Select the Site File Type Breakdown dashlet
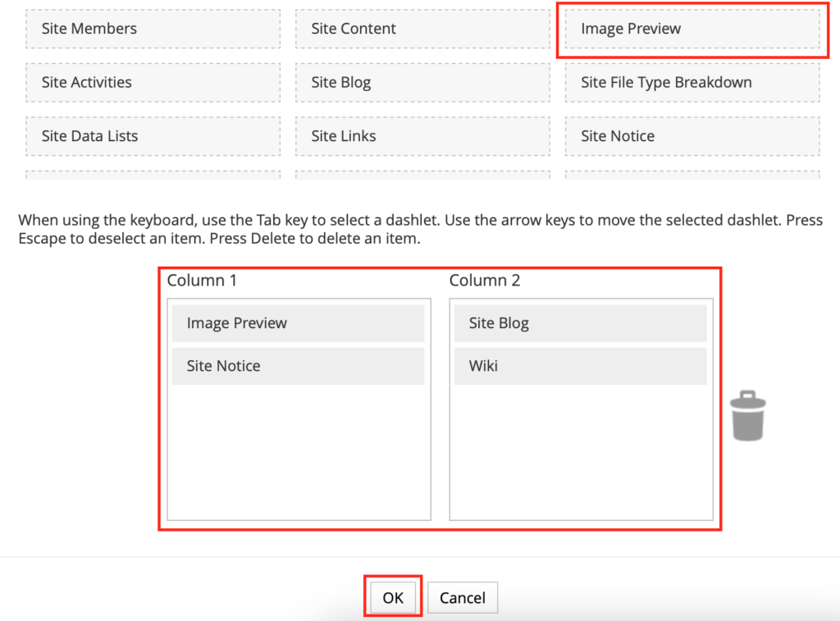The width and height of the screenshot is (840, 621). point(692,82)
